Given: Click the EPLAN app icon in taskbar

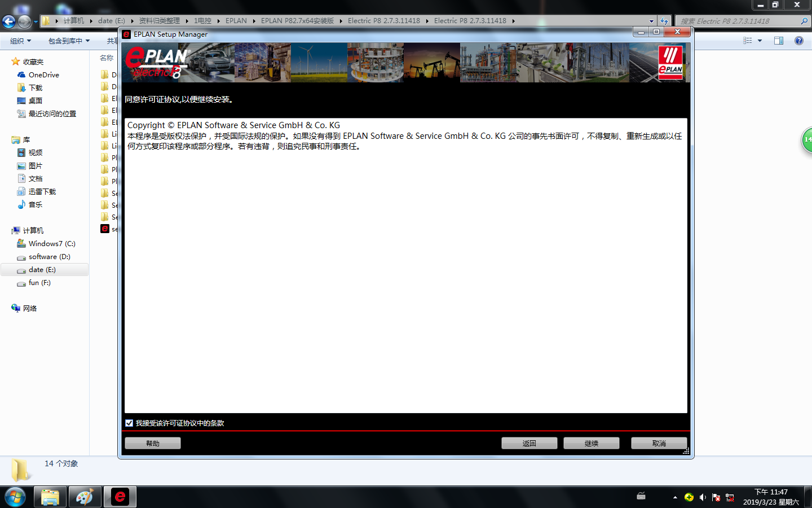Looking at the screenshot, I should pos(120,497).
